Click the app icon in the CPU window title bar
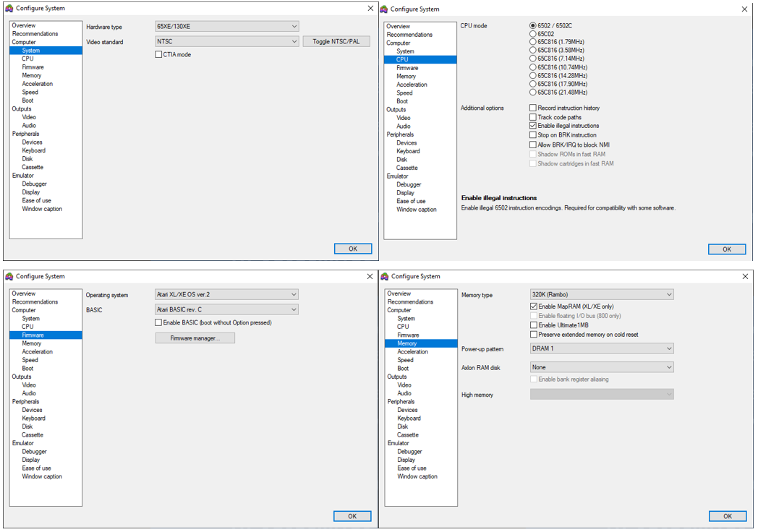The height and width of the screenshot is (532, 758). click(384, 9)
